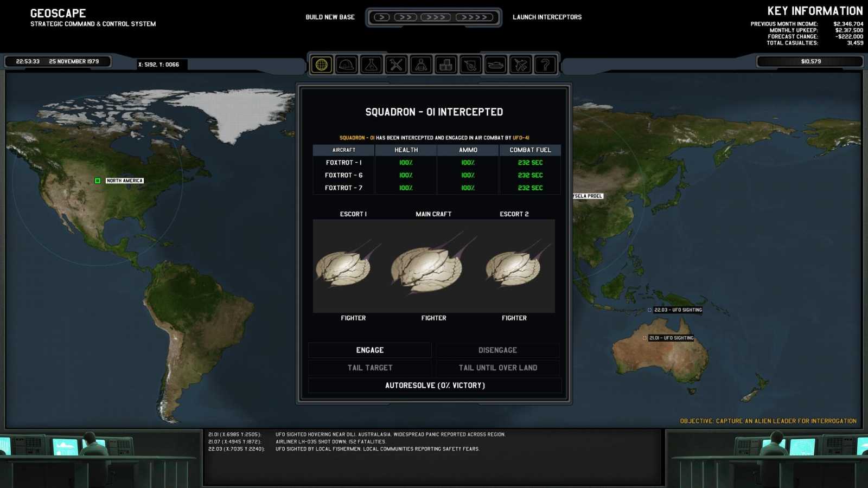Viewport: 868px width, 488px height.
Task: Click the 22.03 local fishermen log entry
Action: click(343, 449)
